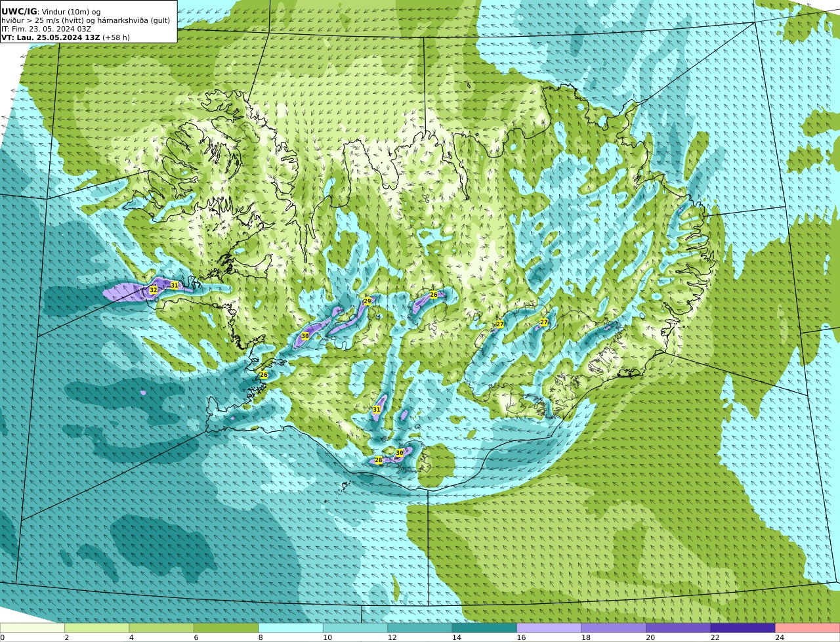Viewport: 840px width, 642px height.
Task: Click the 12–14 m/s medium teal legend swatch
Action: [x=420, y=628]
